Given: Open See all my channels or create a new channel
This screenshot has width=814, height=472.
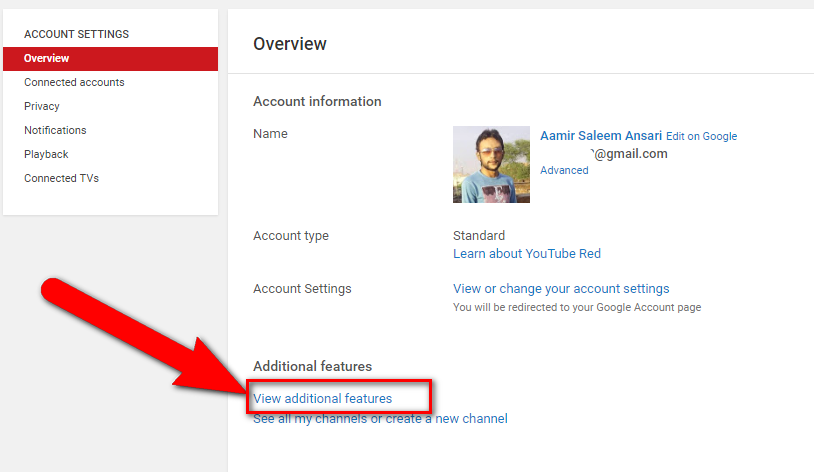Looking at the screenshot, I should (380, 419).
